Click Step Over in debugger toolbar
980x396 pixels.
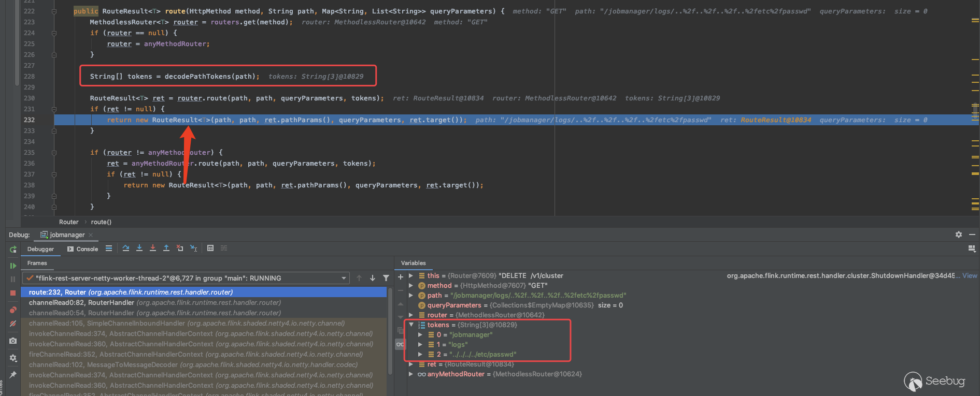126,248
